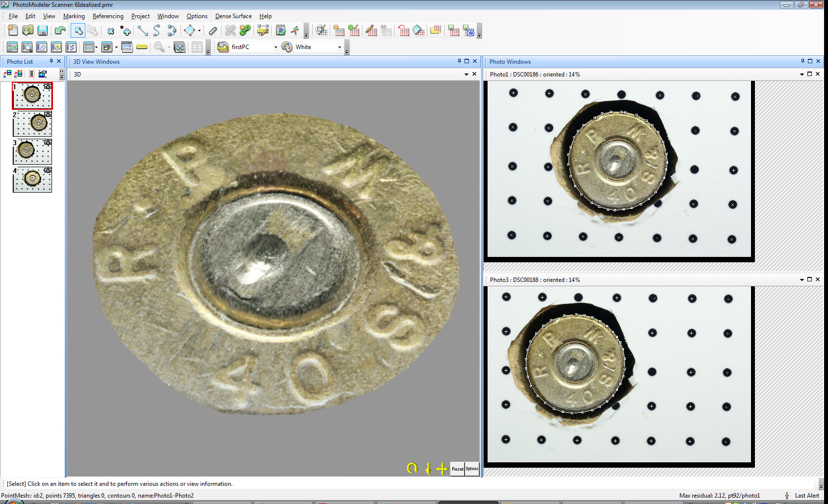Viewport: 828px width, 504px height.
Task: Select the Mark Point with plus tool
Action: click(126, 31)
